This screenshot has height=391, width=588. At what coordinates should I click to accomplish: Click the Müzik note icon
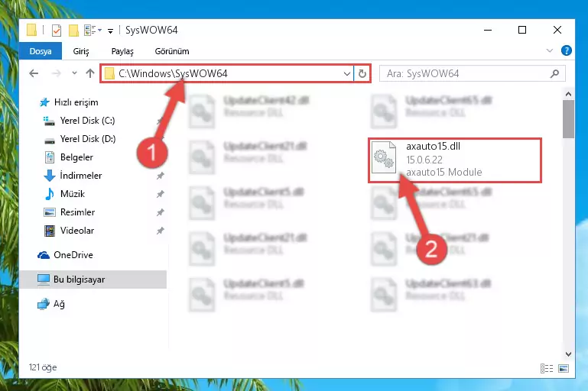[x=50, y=194]
